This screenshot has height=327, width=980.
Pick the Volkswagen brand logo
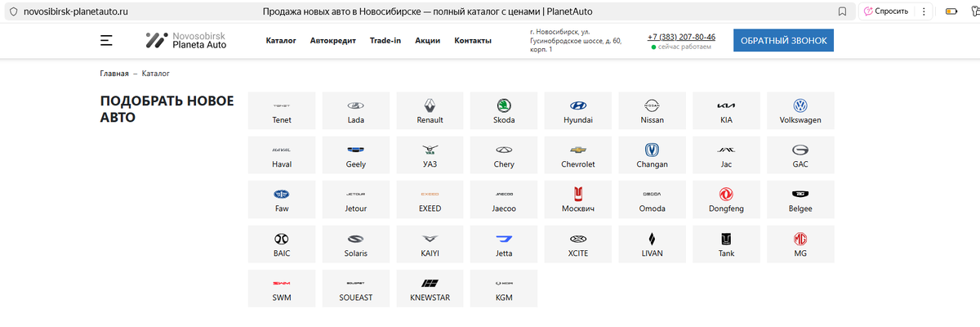point(800,105)
